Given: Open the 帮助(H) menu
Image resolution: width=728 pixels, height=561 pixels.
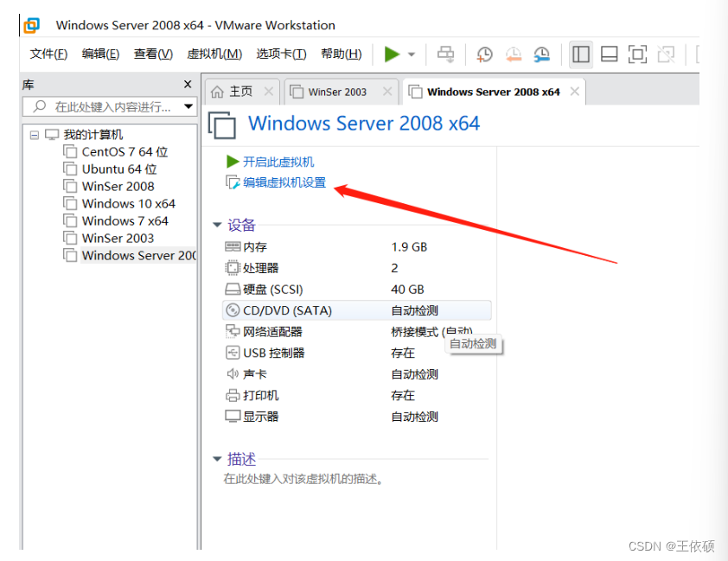Looking at the screenshot, I should 342,54.
